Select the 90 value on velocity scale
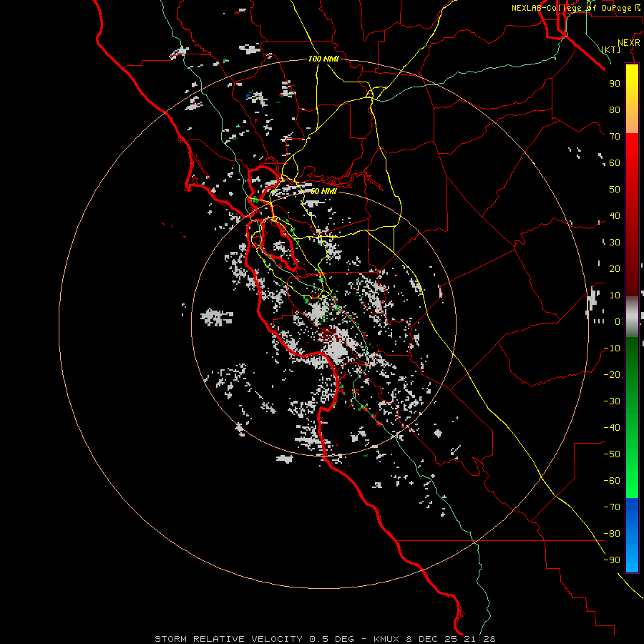Screen dimensions: 644x644 point(615,84)
